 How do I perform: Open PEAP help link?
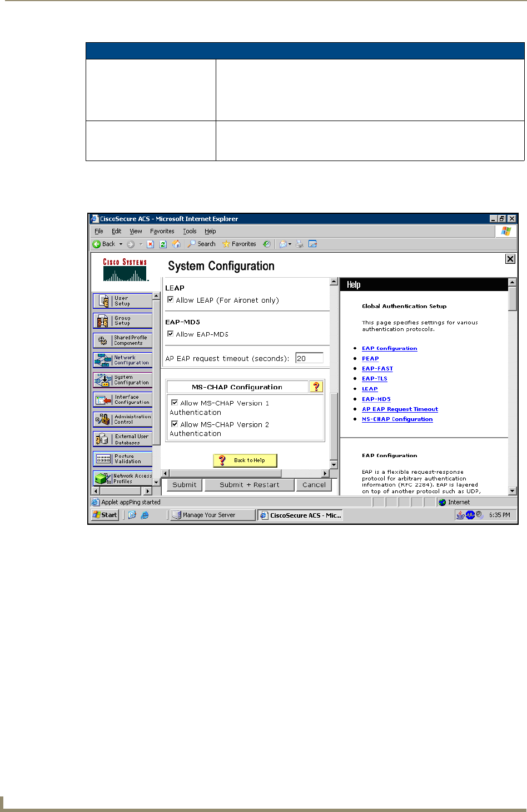click(x=370, y=358)
